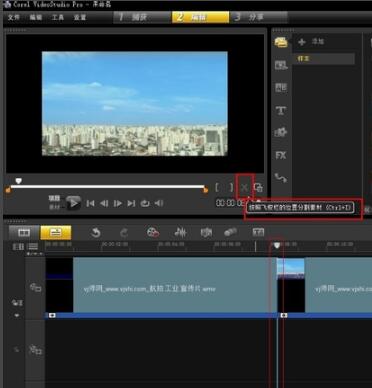Open the Subtitle Editor icon

pos(258,232)
